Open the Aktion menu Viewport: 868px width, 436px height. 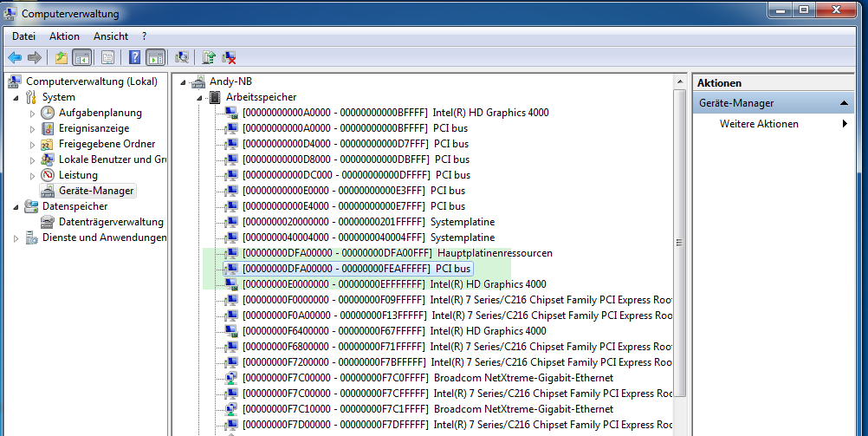64,36
